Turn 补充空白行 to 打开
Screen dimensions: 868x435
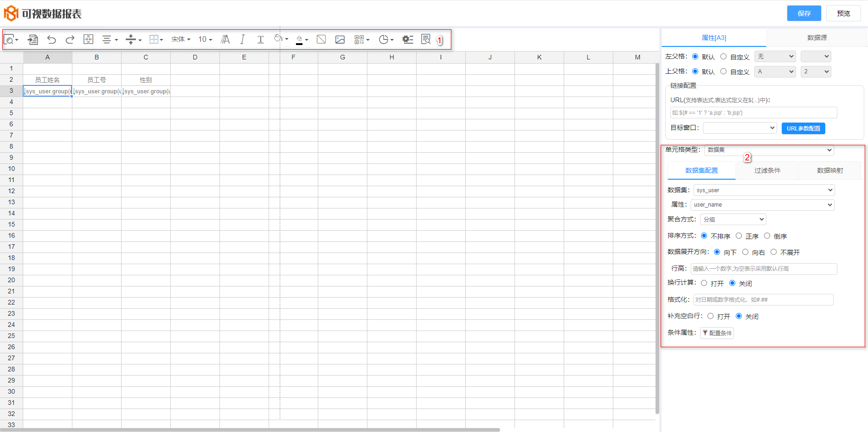(x=710, y=316)
